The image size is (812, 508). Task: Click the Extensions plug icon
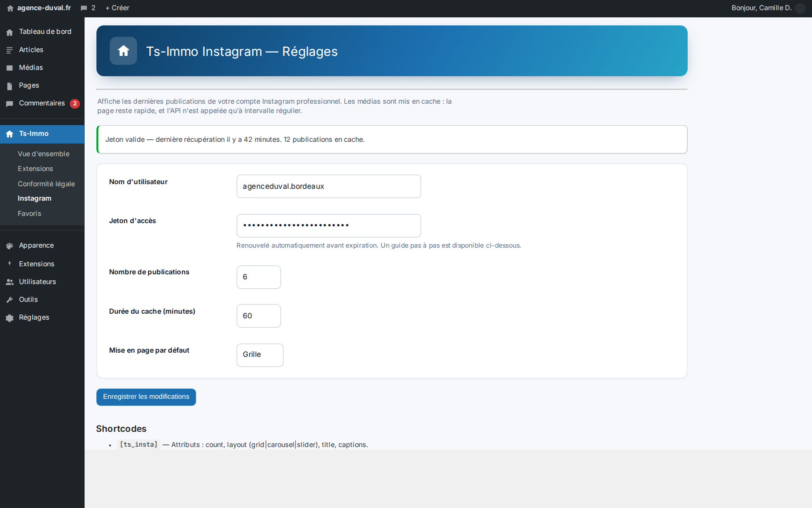(x=10, y=264)
